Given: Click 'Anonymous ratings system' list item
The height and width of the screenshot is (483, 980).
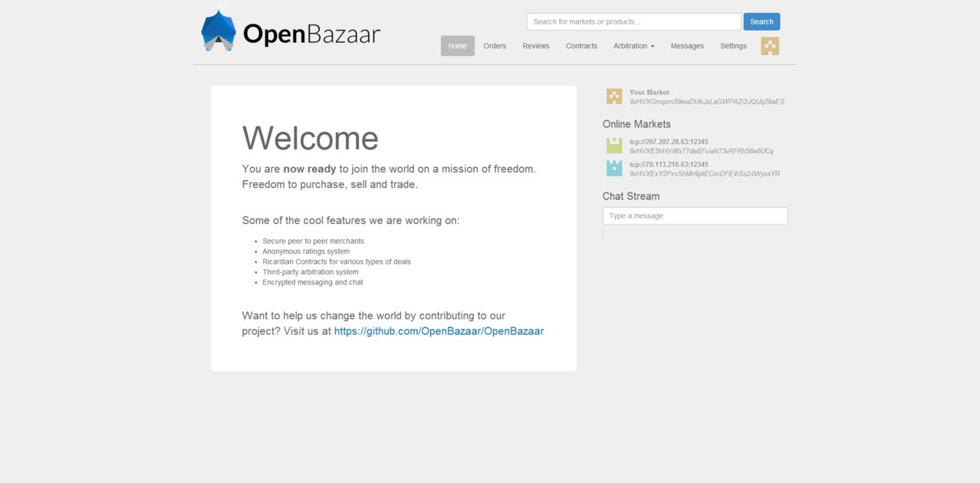Looking at the screenshot, I should [x=306, y=251].
